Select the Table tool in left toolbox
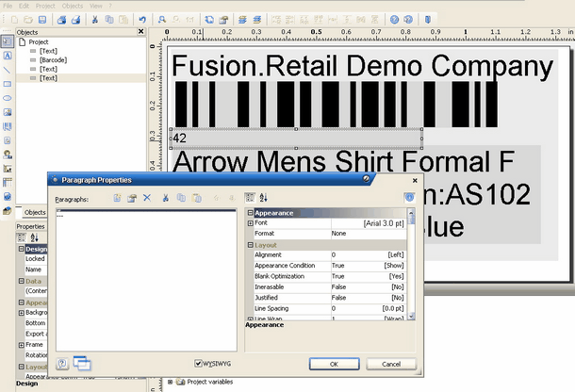The width and height of the screenshot is (575, 392). (x=8, y=182)
